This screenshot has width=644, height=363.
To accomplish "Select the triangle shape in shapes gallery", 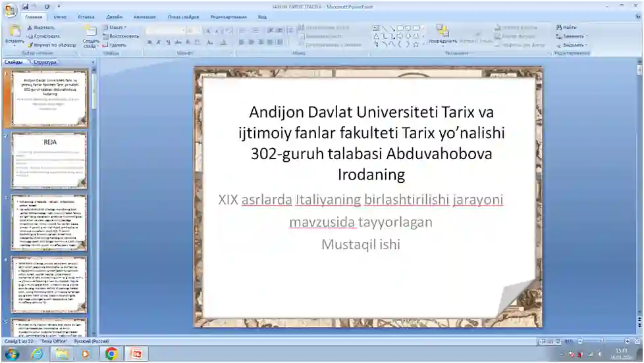I will [376, 37].
